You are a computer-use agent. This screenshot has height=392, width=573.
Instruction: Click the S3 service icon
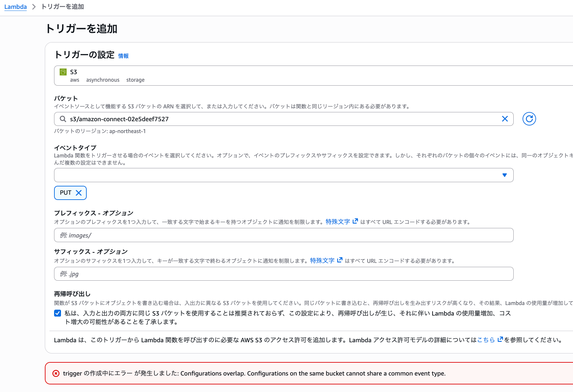[63, 72]
